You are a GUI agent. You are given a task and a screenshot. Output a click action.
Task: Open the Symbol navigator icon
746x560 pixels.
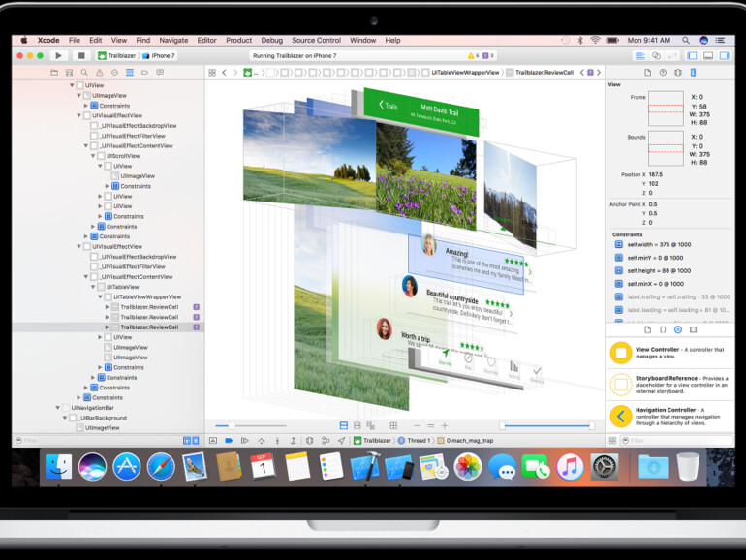tap(70, 73)
